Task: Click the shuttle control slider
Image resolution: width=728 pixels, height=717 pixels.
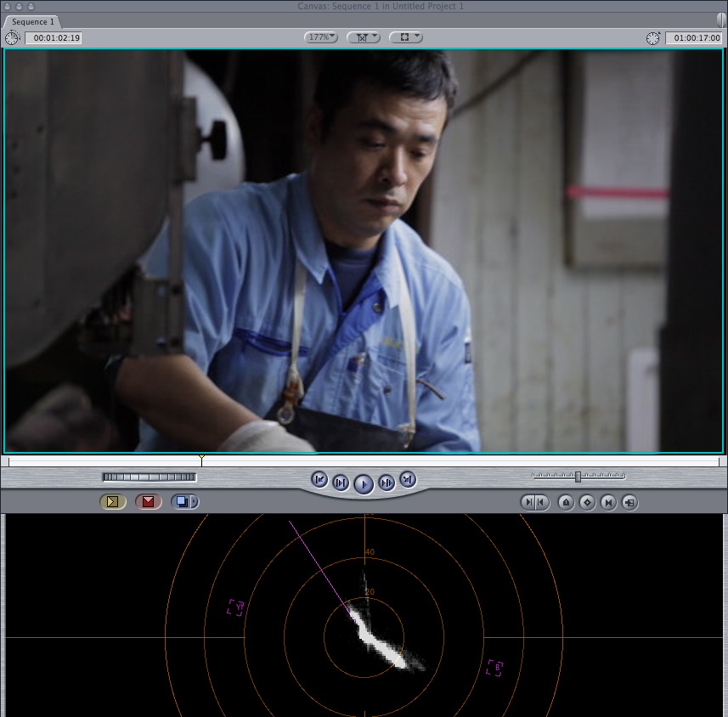Action: pos(149,477)
